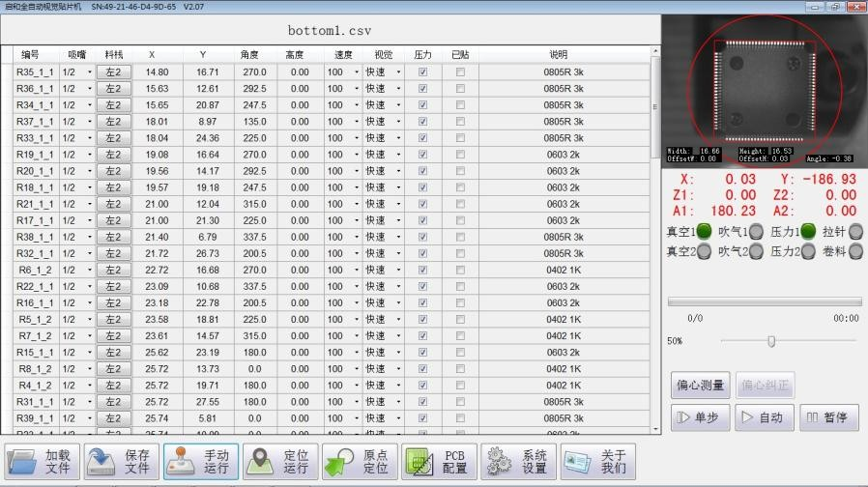Image resolution: width=868 pixels, height=487 pixels.
Task: Select the X value 14.80 for R35_1_1
Action: click(x=158, y=72)
